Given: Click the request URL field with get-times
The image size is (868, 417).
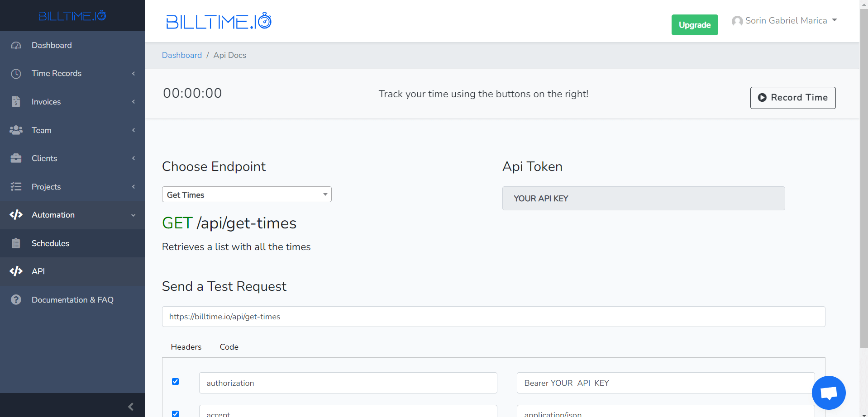Looking at the screenshot, I should [493, 317].
